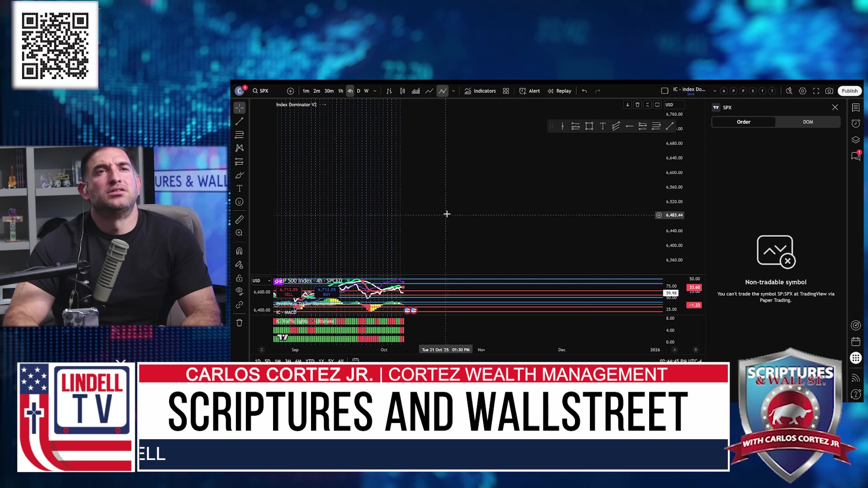Select the Order tab
This screenshot has width=868, height=488.
click(x=743, y=122)
